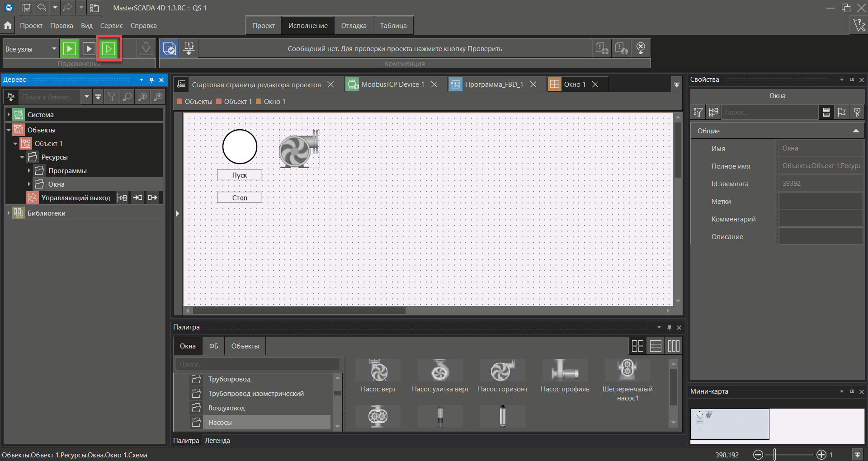868x461 pixels.
Task: Switch palette to table list view
Action: [x=656, y=346]
